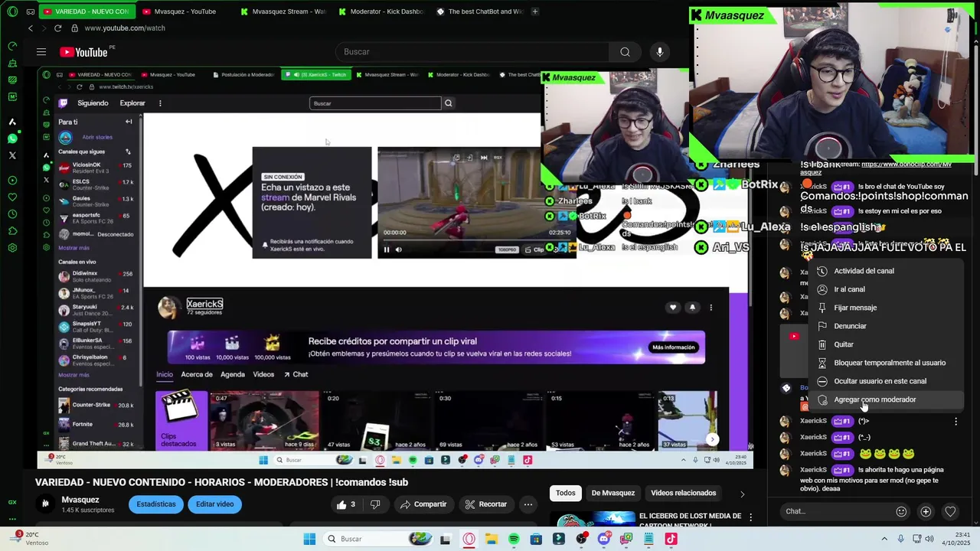The width and height of the screenshot is (980, 551).
Task: Open the M-labeled icon in Opera sidebar
Action: tap(12, 96)
